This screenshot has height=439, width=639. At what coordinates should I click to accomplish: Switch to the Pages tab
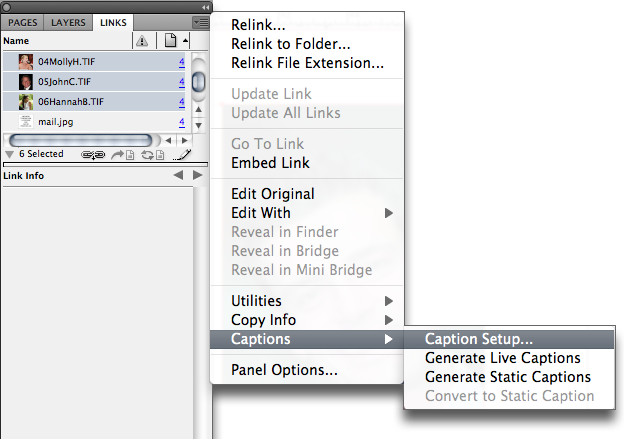point(22,23)
